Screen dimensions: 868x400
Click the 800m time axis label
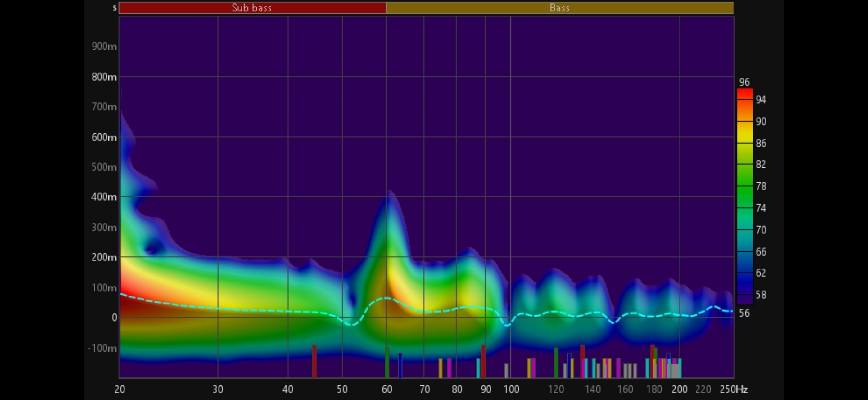coord(104,77)
